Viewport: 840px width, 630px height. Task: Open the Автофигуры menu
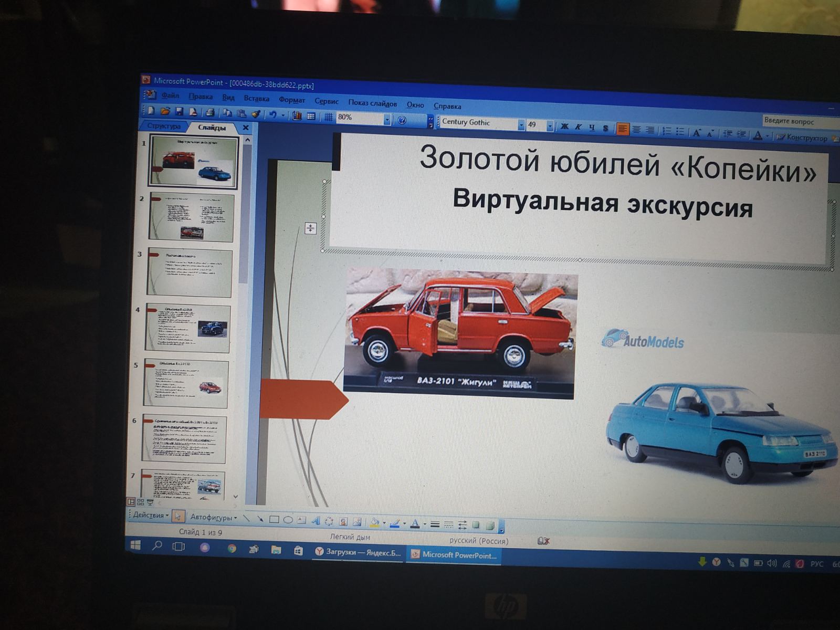(x=213, y=517)
